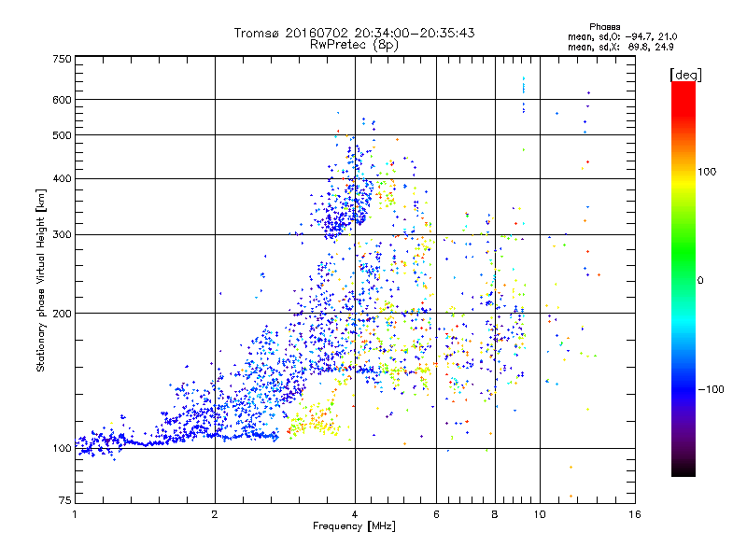Click the x-axis tick label '16'
The height and width of the screenshot is (560, 747).
coord(635,514)
